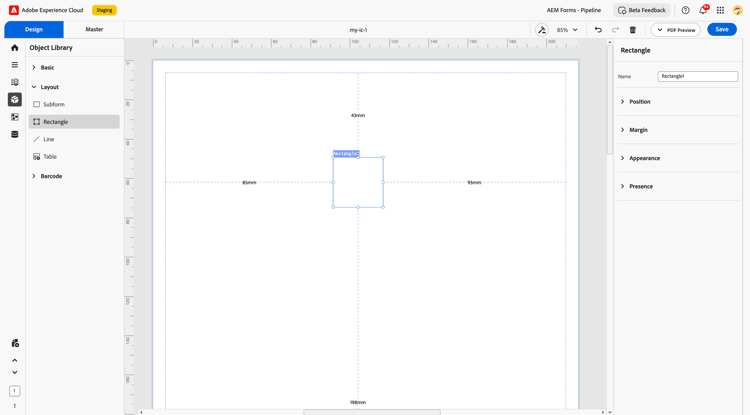Open the 85% zoom dropdown
Viewport: 750px width, 415px height.
[567, 30]
